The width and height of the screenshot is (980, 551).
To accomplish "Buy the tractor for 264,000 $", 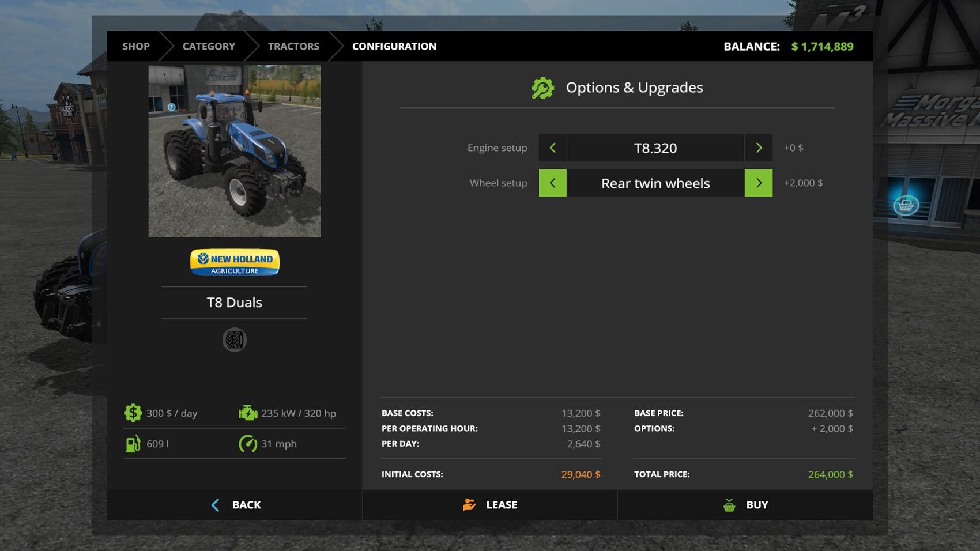I will (x=745, y=505).
